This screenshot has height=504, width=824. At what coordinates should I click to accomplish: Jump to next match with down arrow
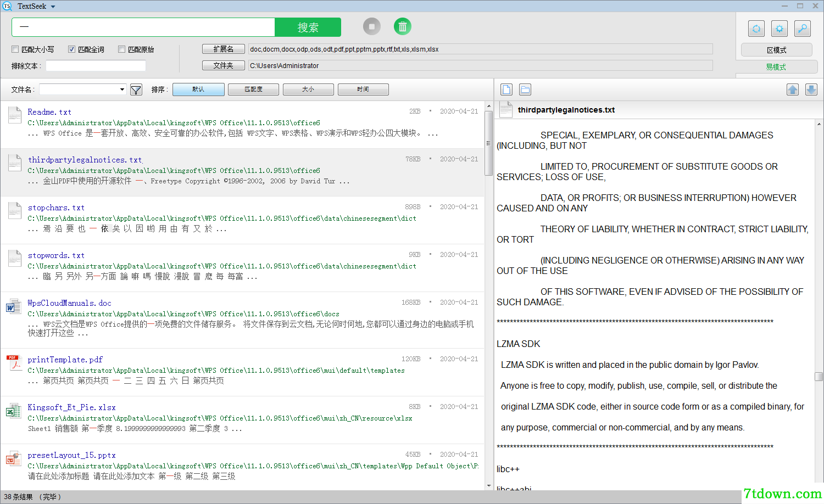[811, 89]
